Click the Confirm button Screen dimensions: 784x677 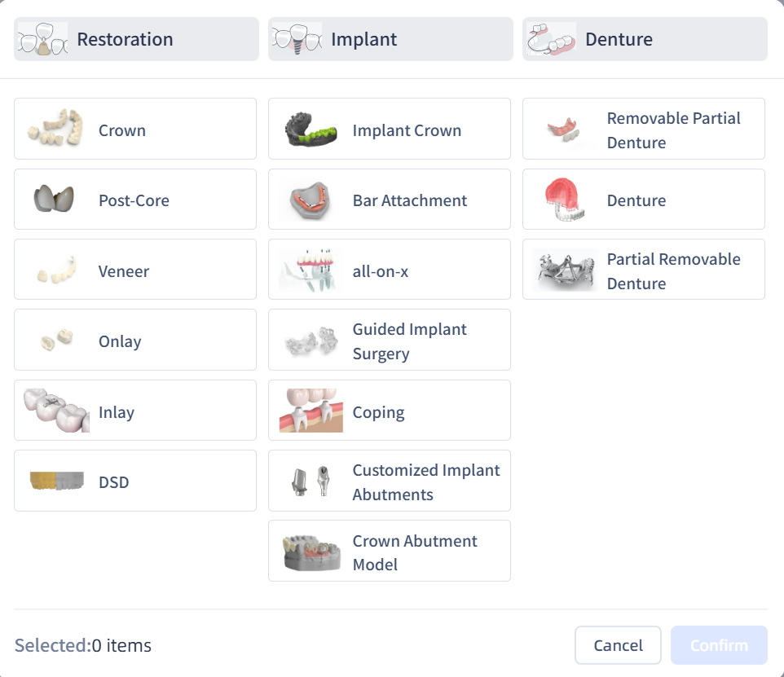[x=719, y=645]
